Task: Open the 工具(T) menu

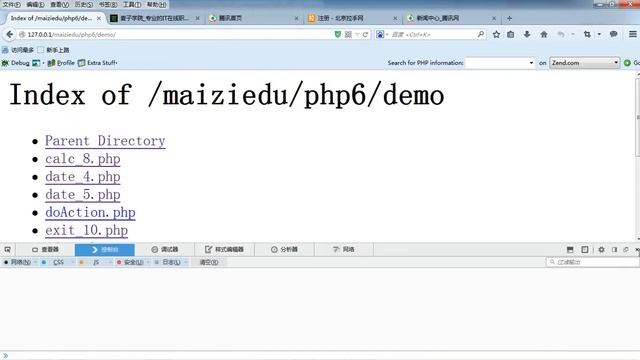Action: (132, 4)
